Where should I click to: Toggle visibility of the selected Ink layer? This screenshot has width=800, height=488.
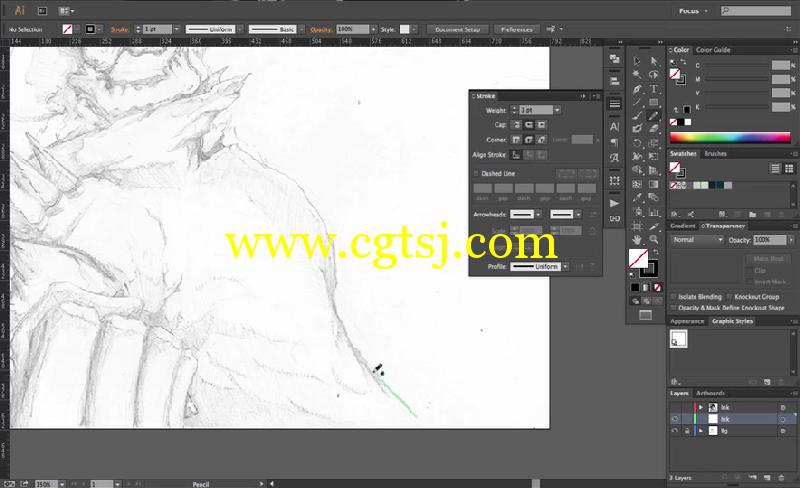(675, 419)
